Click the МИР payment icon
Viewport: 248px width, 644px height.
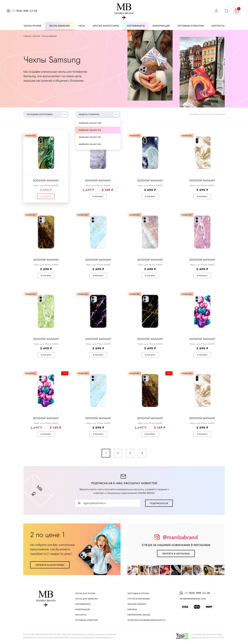pos(209,607)
